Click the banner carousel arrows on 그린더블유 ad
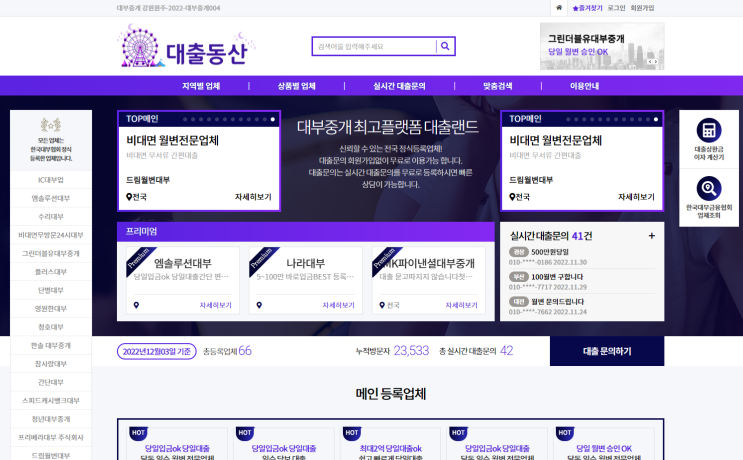This screenshot has height=460, width=743. pos(652,62)
